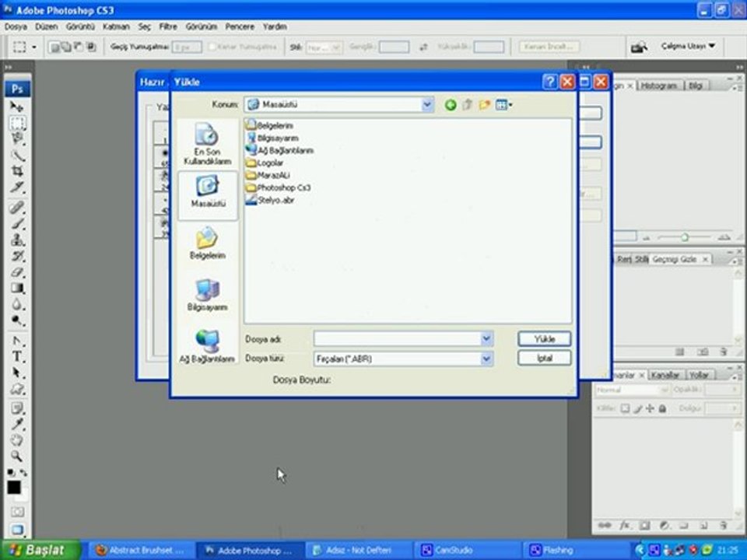Click the İptal button
The height and width of the screenshot is (560, 747).
[544, 359]
